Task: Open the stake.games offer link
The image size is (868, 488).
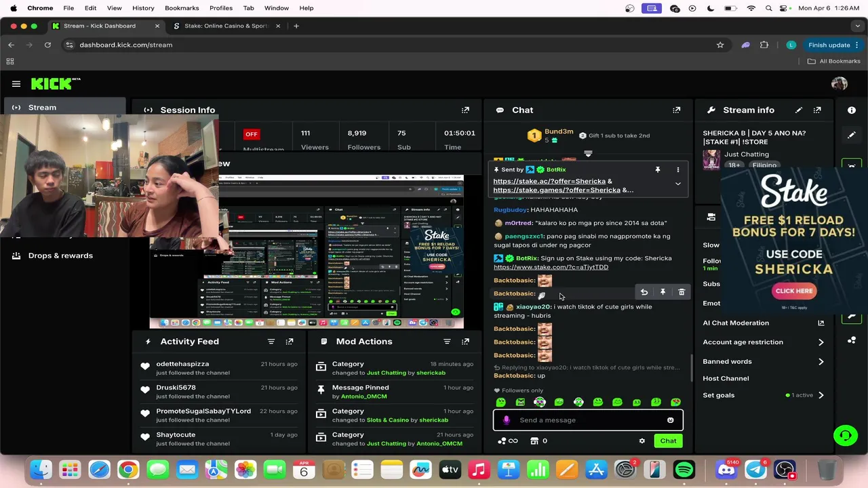Action: point(557,190)
